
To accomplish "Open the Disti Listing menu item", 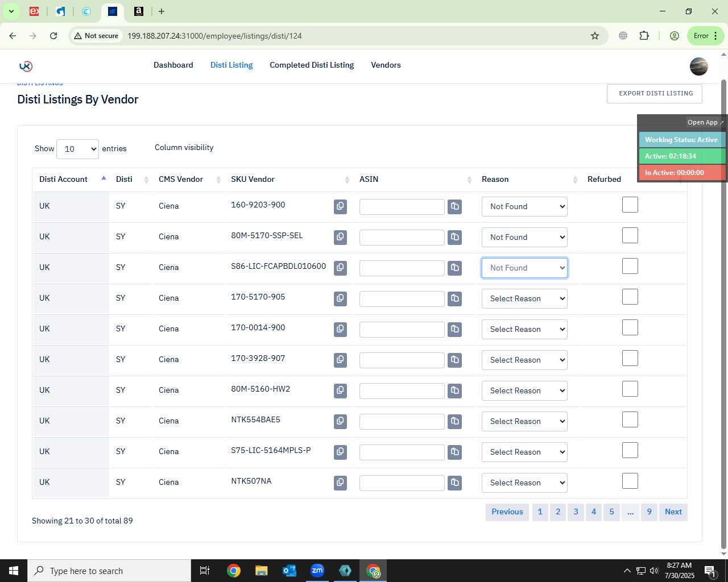I will pyautogui.click(x=231, y=65).
